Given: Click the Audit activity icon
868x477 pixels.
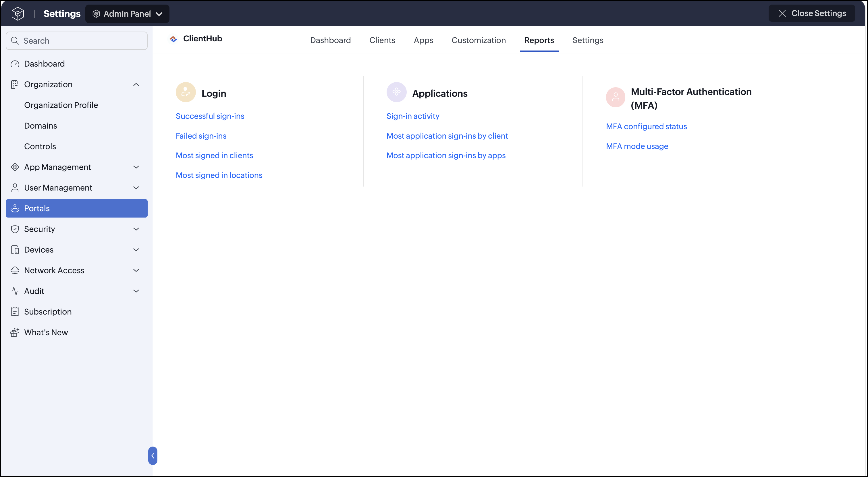Looking at the screenshot, I should [15, 291].
